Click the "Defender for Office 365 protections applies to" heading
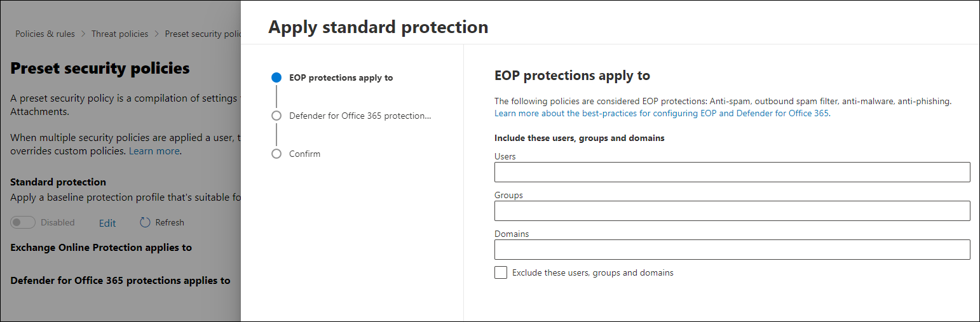Screen dimensions: 980x322 (x=120, y=280)
